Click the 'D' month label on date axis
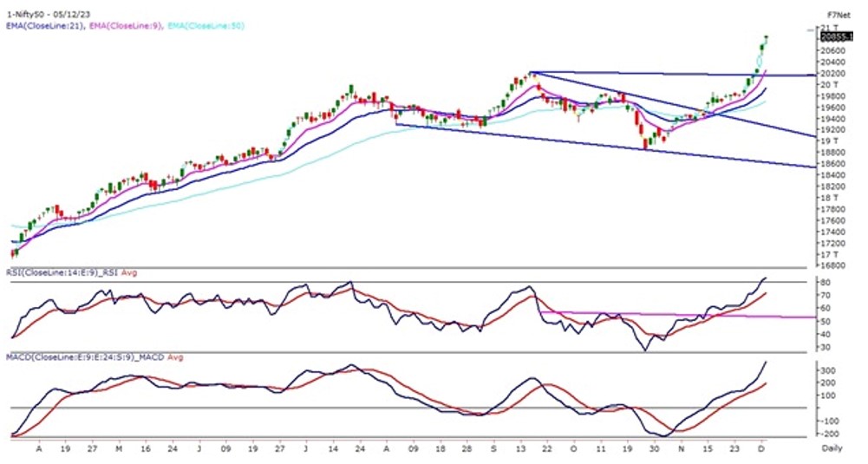This screenshot has height=464, width=868. 761,449
